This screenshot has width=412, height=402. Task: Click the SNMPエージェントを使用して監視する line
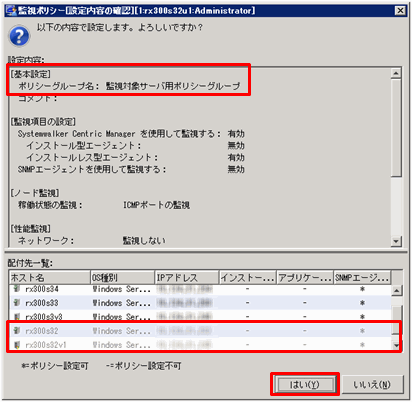tap(131, 169)
